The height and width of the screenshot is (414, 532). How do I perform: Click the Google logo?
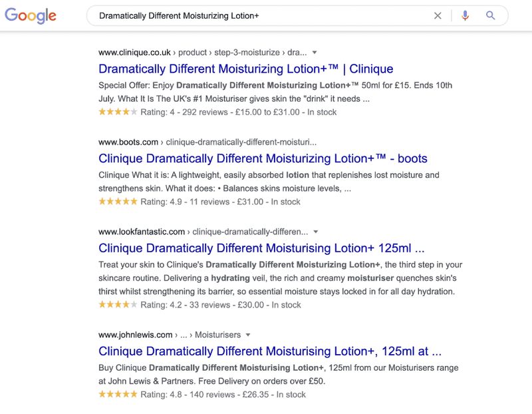tap(31, 15)
